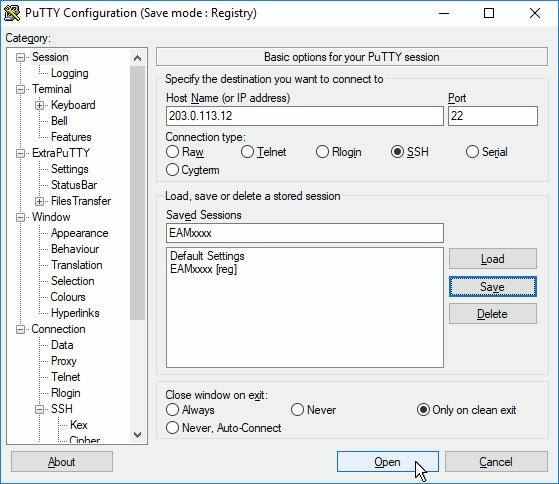Image resolution: width=559 pixels, height=484 pixels.
Task: Collapse the ExtraPuTTY tree node
Action: [x=21, y=153]
